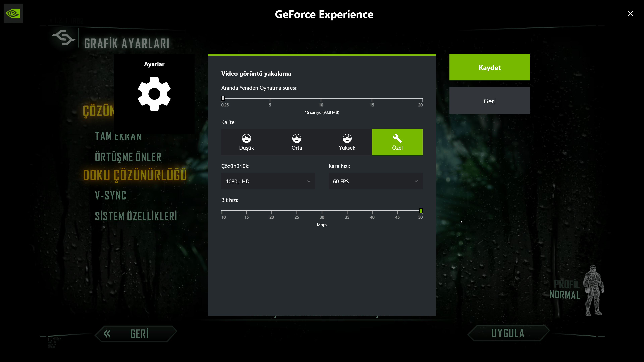Viewport: 644px width, 362px height.
Task: Select ÖRTÜŞME ÖNLER menu option
Action: coord(128,157)
